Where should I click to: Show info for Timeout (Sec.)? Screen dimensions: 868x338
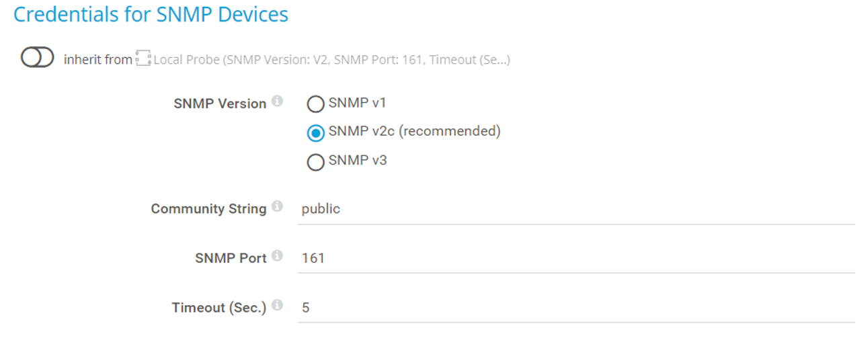point(277,306)
